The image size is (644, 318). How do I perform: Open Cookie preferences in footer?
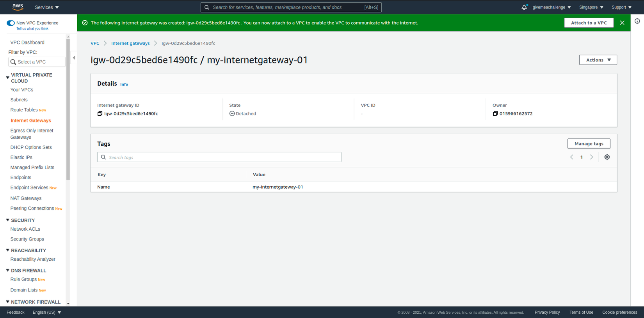point(620,312)
